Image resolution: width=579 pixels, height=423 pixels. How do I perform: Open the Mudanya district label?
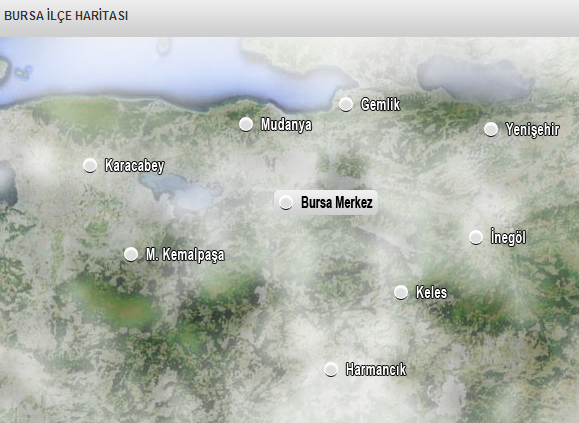(286, 125)
